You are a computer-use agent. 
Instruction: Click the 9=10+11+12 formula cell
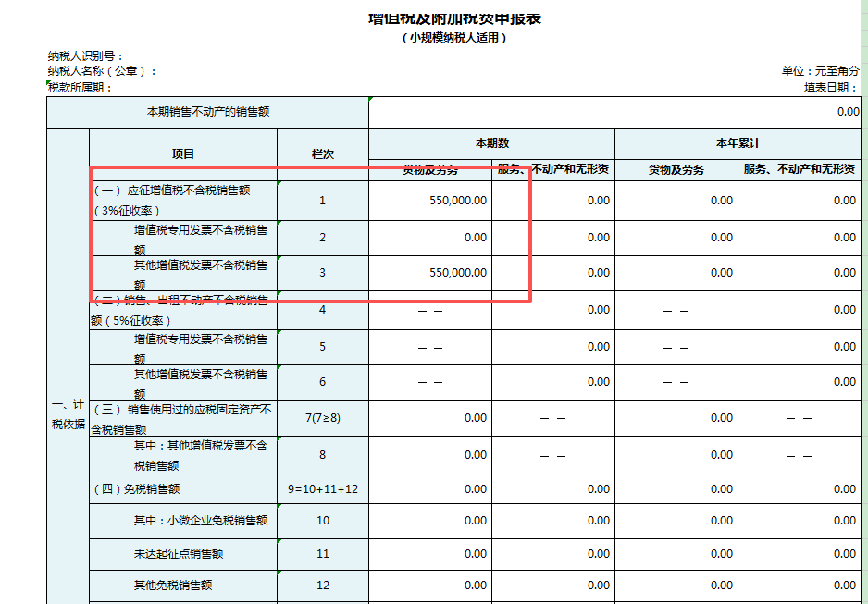click(x=322, y=489)
